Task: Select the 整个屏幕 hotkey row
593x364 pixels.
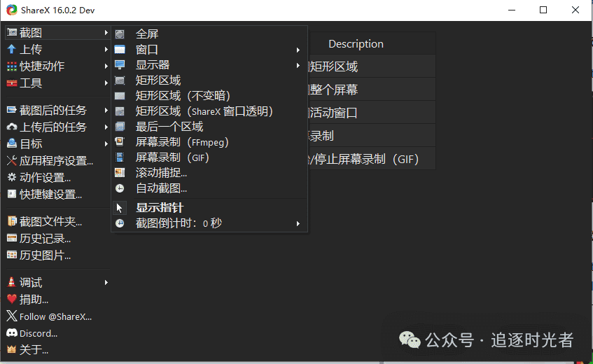Action: point(371,89)
